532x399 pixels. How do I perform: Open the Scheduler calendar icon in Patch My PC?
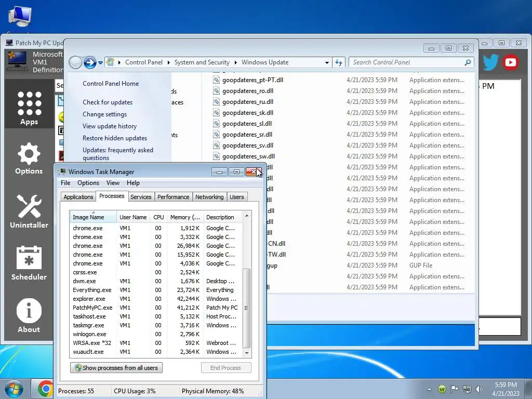pos(29,263)
